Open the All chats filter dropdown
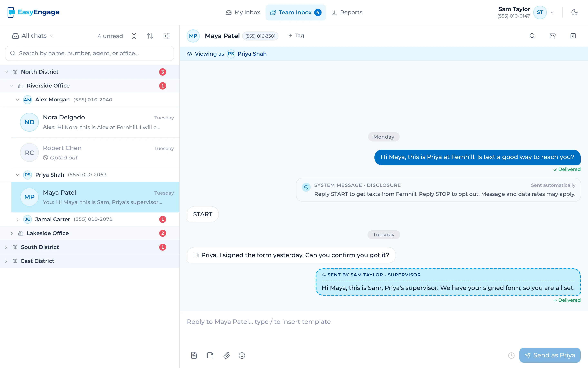Viewport: 588px width, 368px height. click(32, 36)
